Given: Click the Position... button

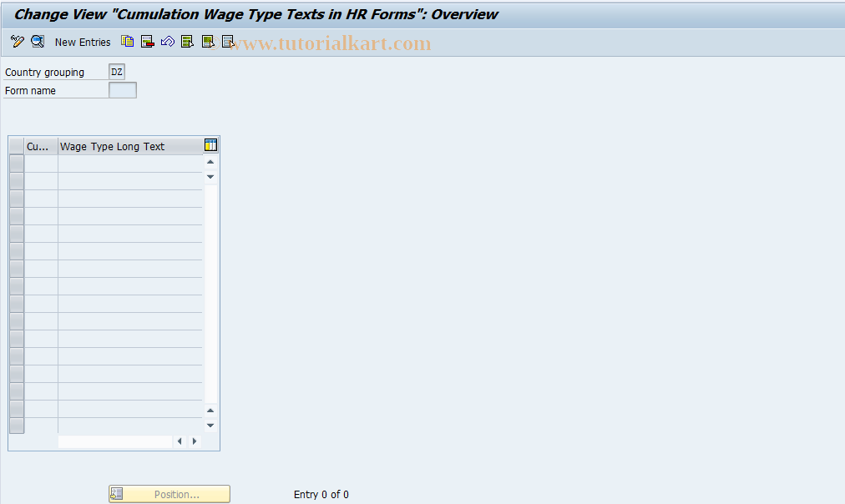Looking at the screenshot, I should (x=170, y=494).
